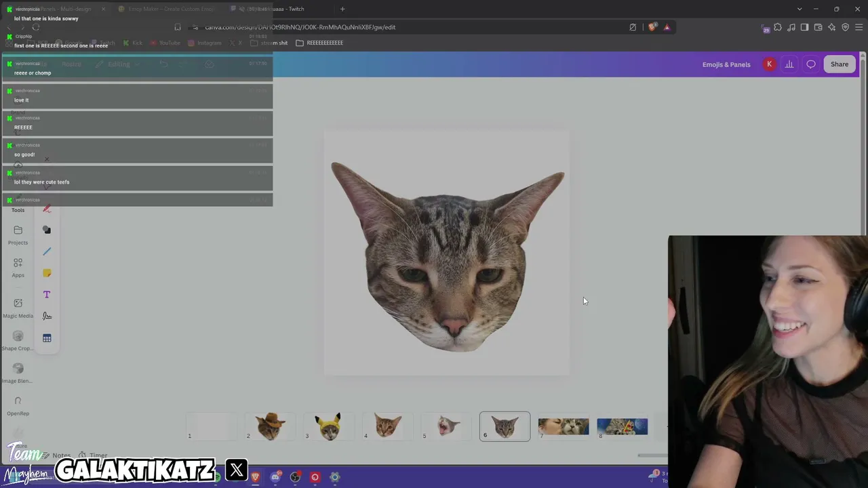
Task: Select page 6 cat head thumbnail
Action: pyautogui.click(x=505, y=426)
